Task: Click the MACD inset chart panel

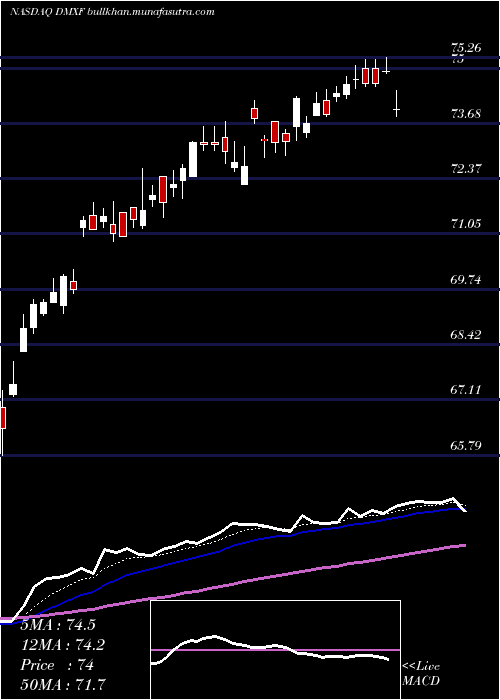Action: pos(275,650)
